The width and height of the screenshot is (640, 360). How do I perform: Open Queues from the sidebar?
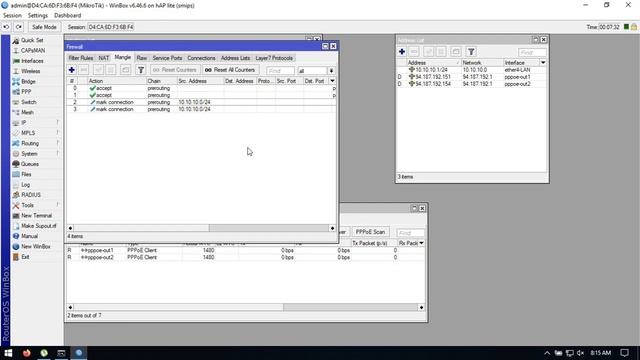coord(30,164)
